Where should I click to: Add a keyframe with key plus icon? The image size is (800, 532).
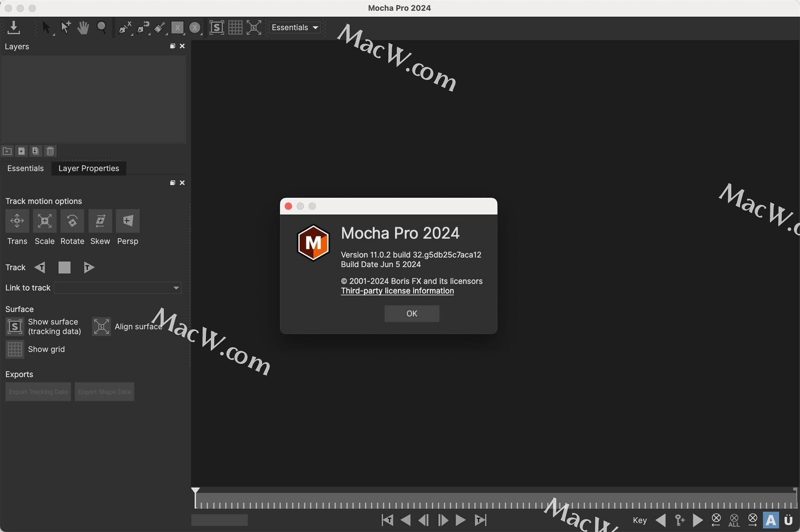680,520
